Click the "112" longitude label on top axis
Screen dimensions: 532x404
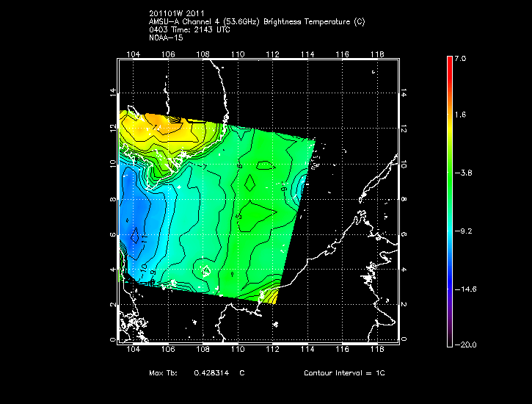[273, 54]
